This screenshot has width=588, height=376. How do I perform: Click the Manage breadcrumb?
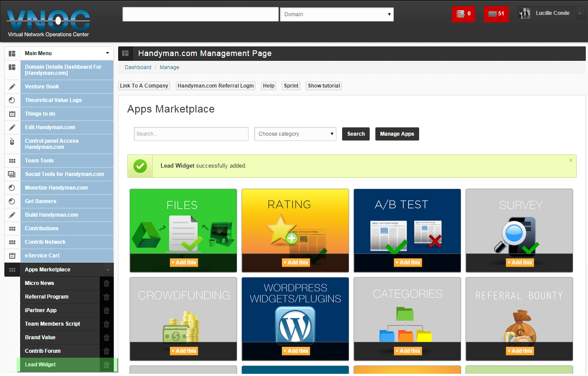point(169,67)
